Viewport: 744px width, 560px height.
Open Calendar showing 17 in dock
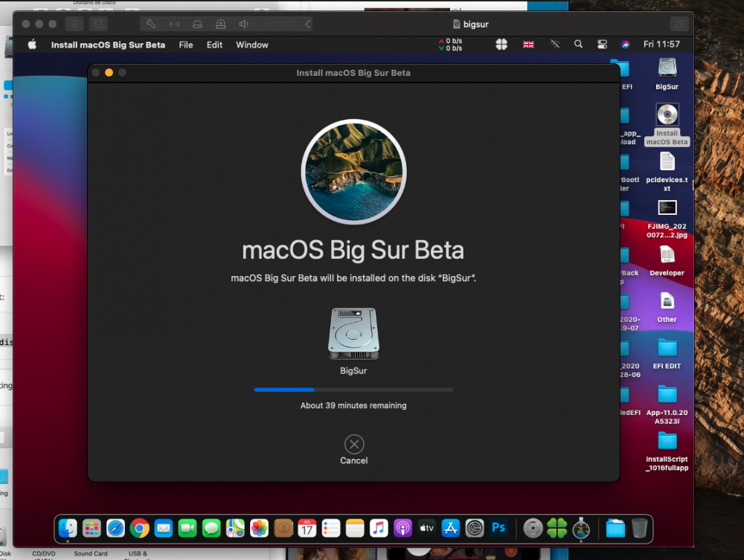tap(307, 528)
